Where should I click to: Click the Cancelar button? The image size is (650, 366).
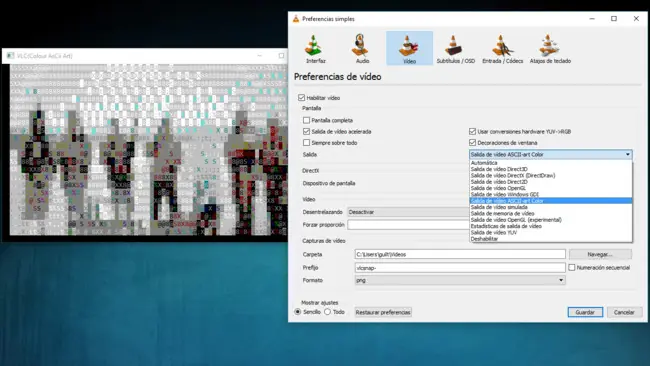tap(624, 312)
